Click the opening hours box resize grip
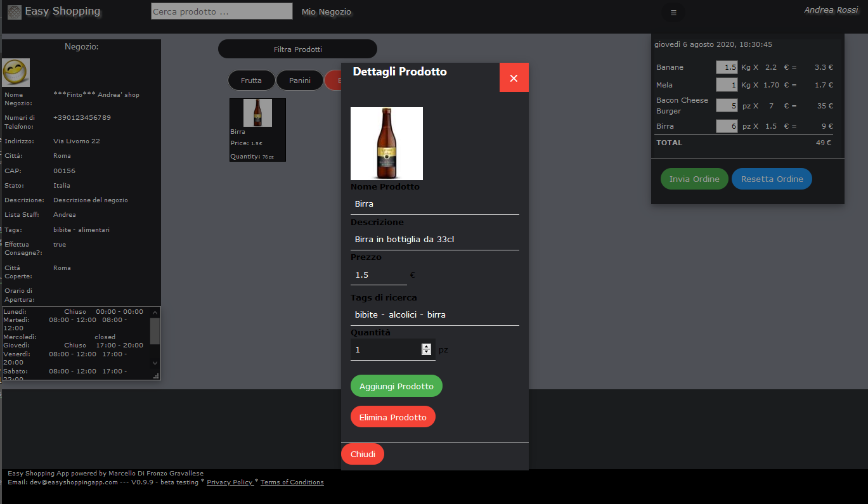This screenshot has width=868, height=504. (x=156, y=376)
